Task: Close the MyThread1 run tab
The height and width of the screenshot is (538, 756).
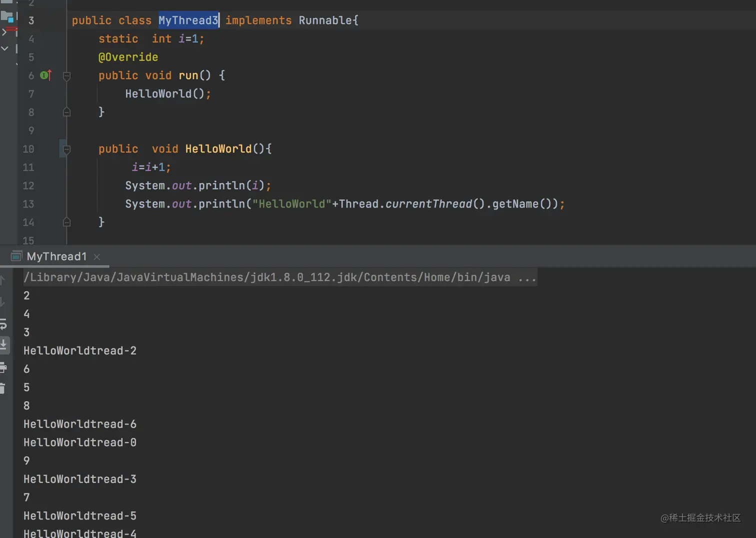Action: (97, 257)
